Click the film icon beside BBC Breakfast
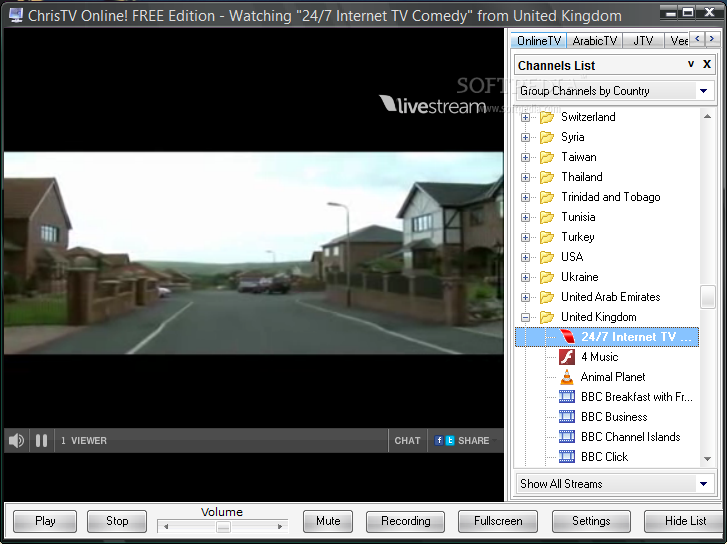This screenshot has height=544, width=727. tap(567, 397)
